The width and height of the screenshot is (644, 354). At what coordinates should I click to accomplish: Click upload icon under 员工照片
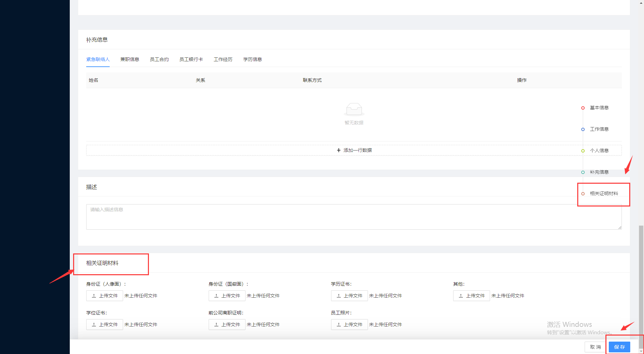339,324
